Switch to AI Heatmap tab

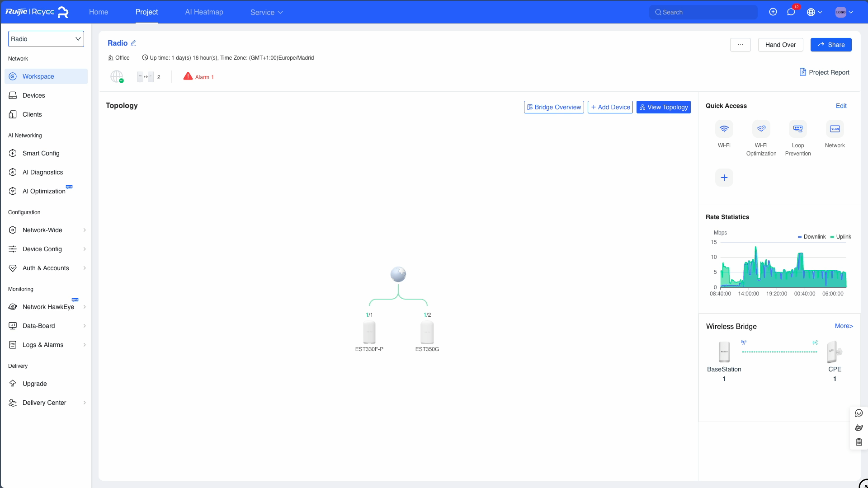[204, 12]
